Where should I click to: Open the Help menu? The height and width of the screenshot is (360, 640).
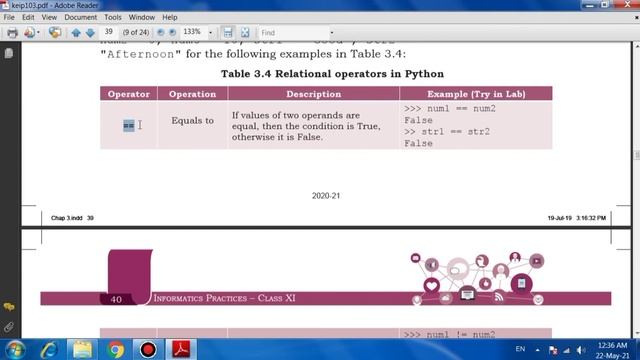pyautogui.click(x=170, y=17)
